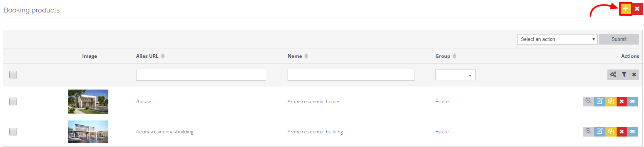644x147 pixels.
Task: Edit Arona residential house with pencil icon
Action: (x=600, y=101)
